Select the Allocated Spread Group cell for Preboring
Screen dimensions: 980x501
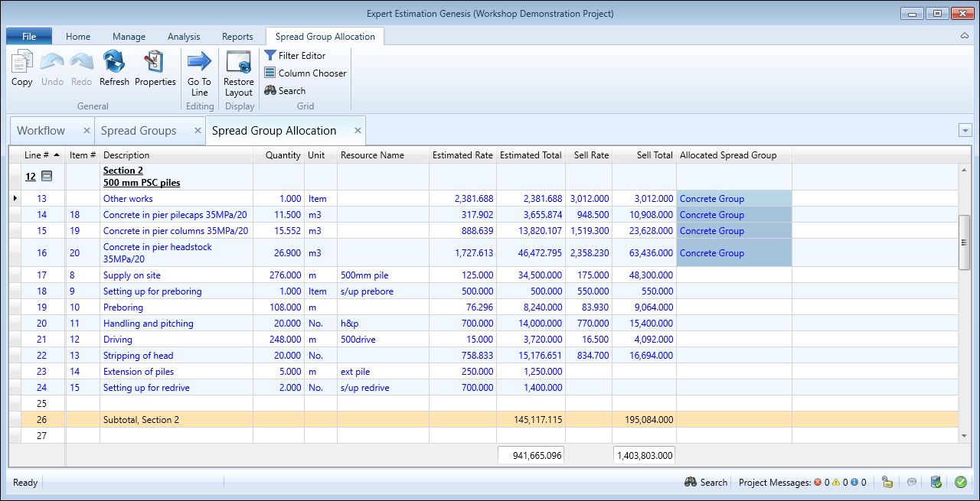click(733, 307)
